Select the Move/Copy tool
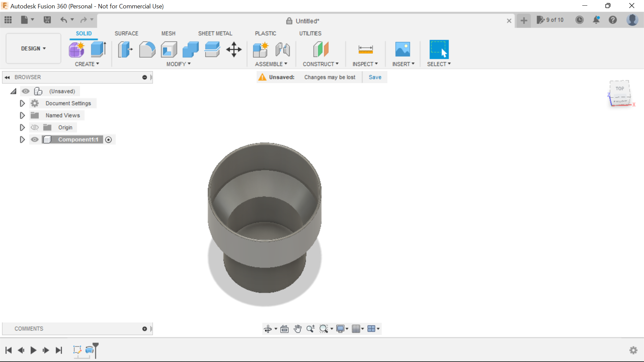The height and width of the screenshot is (362, 644). (x=234, y=49)
